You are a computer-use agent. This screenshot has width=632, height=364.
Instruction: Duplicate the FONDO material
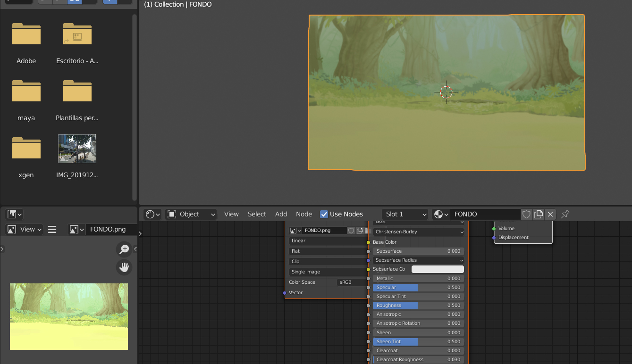pyautogui.click(x=539, y=215)
